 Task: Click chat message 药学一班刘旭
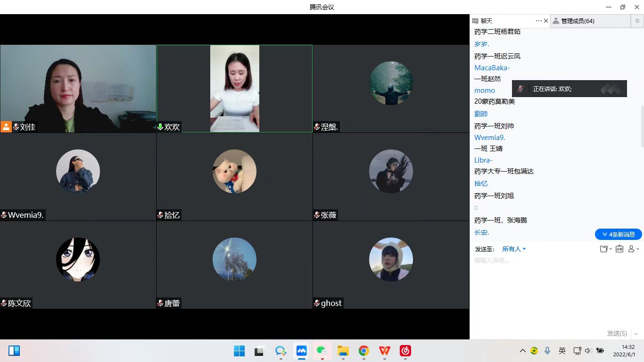click(494, 196)
